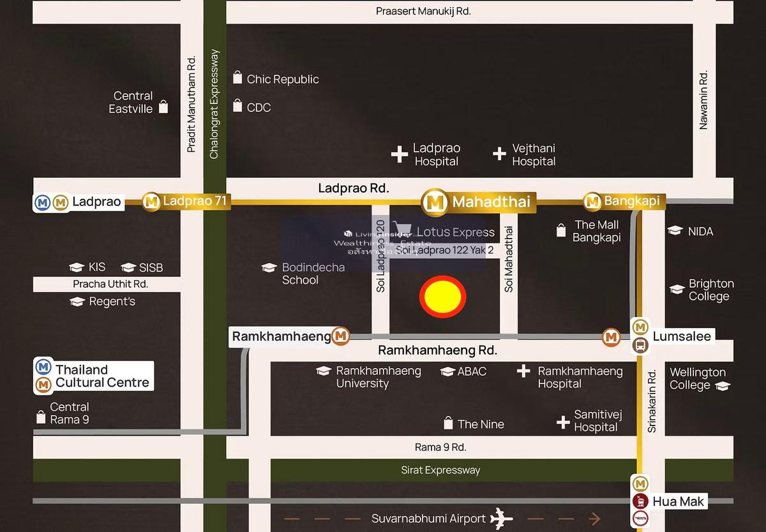
Task: Click the shopping bag beside The Nine
Action: [x=448, y=424]
